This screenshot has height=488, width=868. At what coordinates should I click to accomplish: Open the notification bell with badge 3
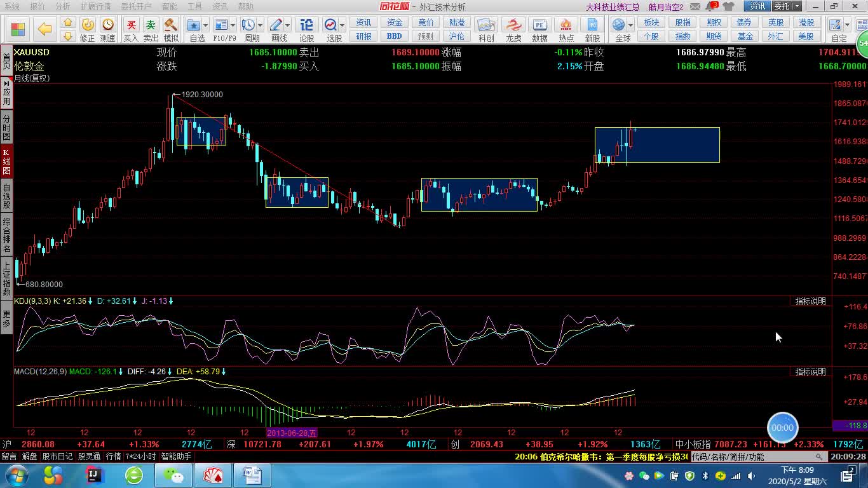click(x=712, y=6)
